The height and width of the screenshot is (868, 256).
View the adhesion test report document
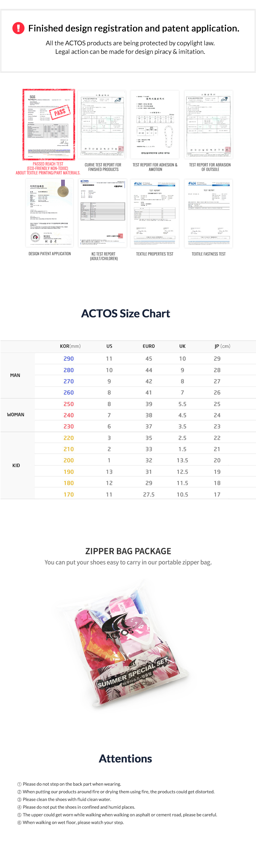(155, 124)
